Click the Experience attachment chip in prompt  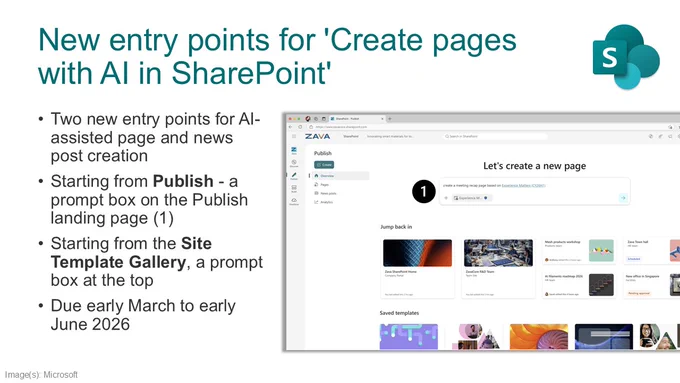[471, 198]
